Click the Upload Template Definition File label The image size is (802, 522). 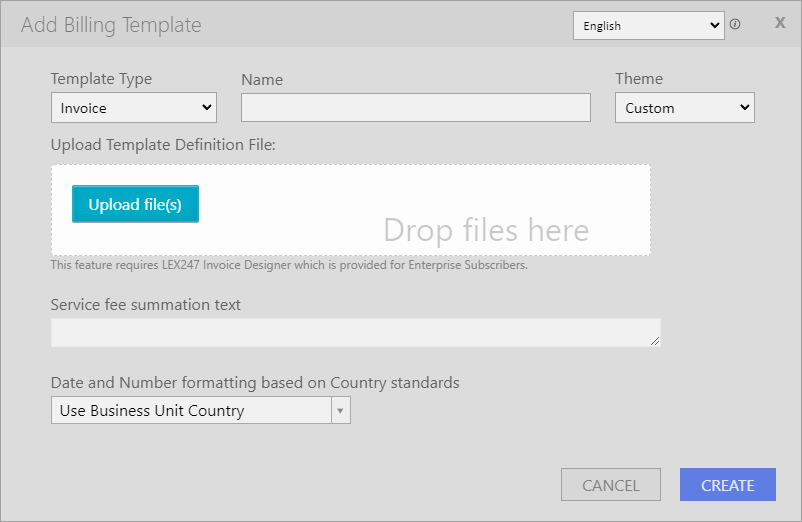[x=163, y=145]
